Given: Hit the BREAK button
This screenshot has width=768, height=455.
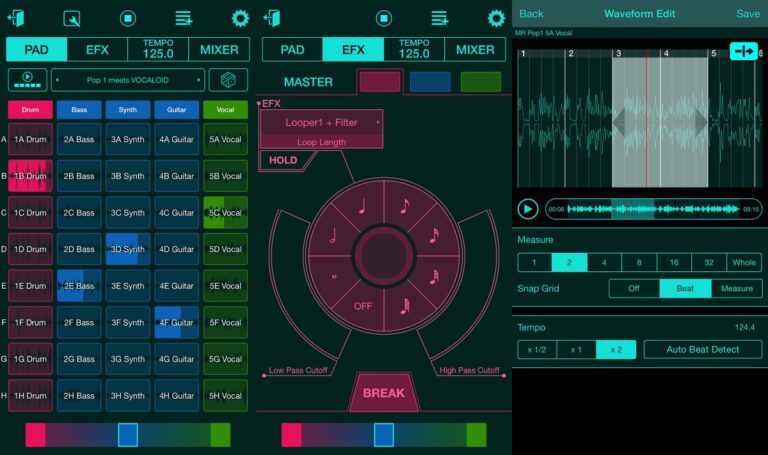Looking at the screenshot, I should tap(384, 393).
